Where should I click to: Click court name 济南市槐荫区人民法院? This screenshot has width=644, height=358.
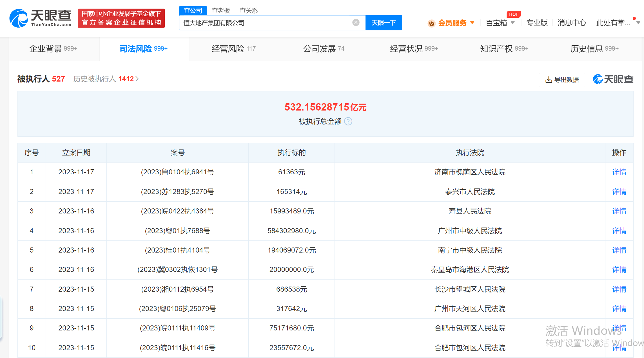[x=470, y=172]
